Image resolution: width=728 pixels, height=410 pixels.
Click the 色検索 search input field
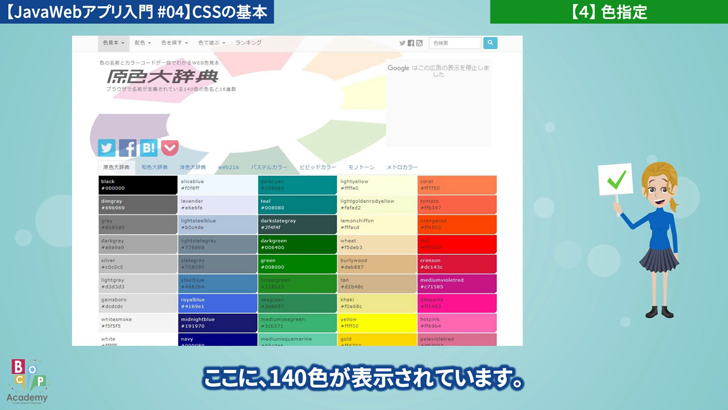point(456,43)
